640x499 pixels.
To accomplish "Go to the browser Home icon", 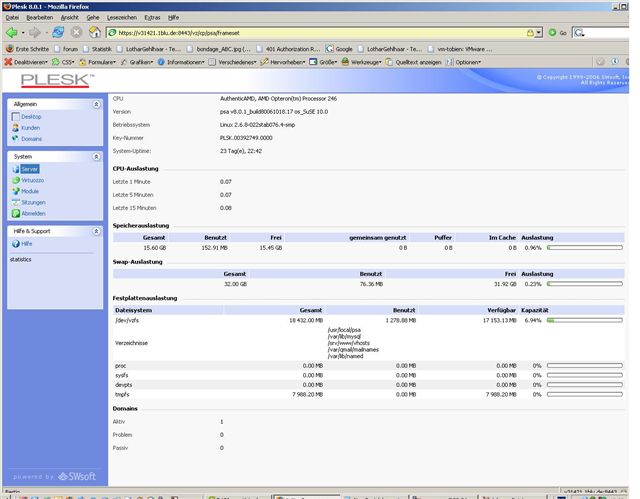I will coord(95,32).
